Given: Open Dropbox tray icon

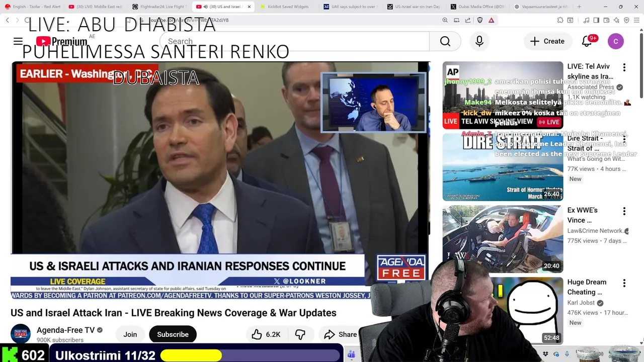Looking at the screenshot, I should [x=545, y=354].
